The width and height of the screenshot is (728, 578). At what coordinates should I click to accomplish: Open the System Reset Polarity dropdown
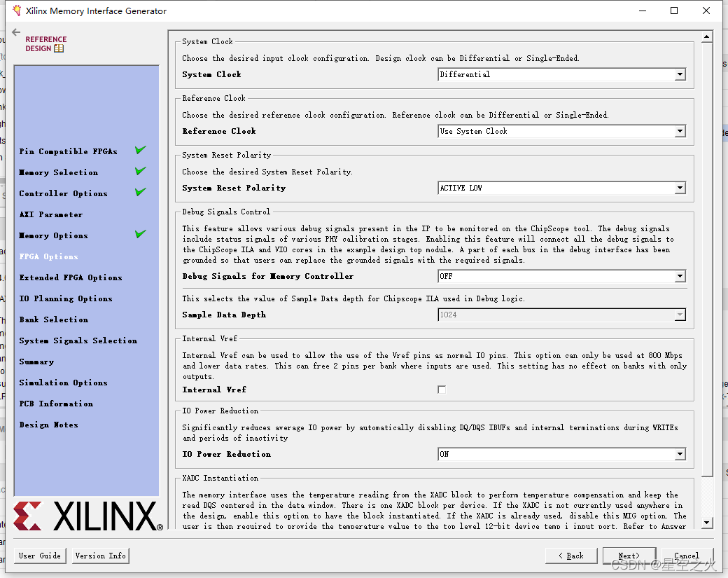point(561,188)
